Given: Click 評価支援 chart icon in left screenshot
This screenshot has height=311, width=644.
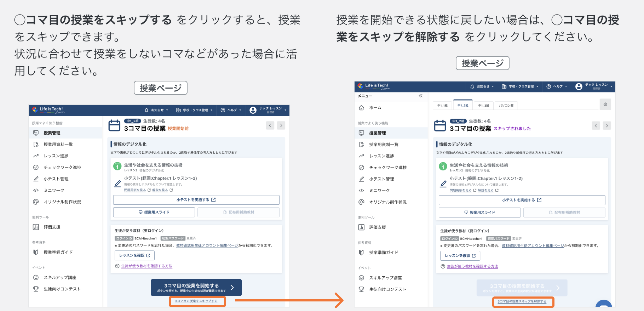Looking at the screenshot, I should (x=36, y=227).
